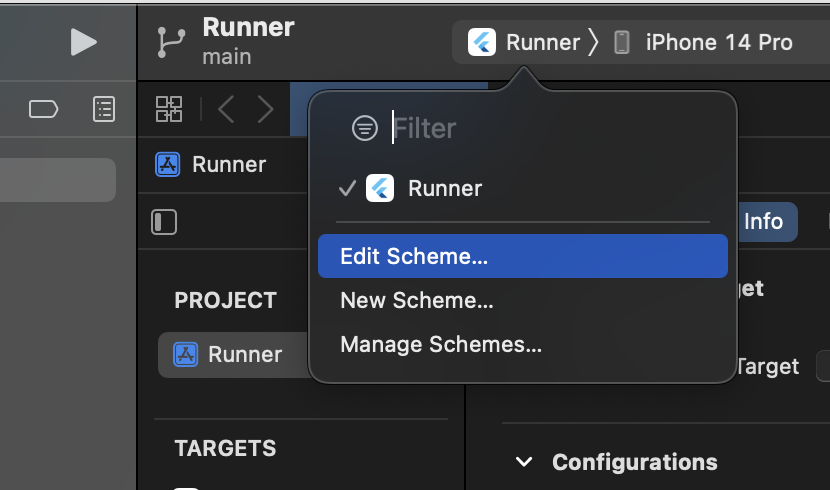Click the breakpoint navigator tag icon
830x490 pixels.
click(44, 109)
